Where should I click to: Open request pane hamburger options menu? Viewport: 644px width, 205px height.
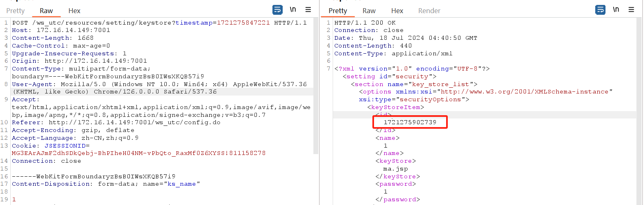coord(308,9)
